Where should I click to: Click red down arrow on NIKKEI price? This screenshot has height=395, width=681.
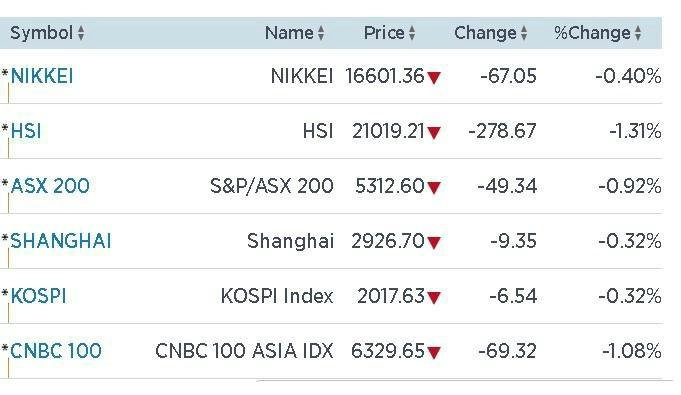434,78
